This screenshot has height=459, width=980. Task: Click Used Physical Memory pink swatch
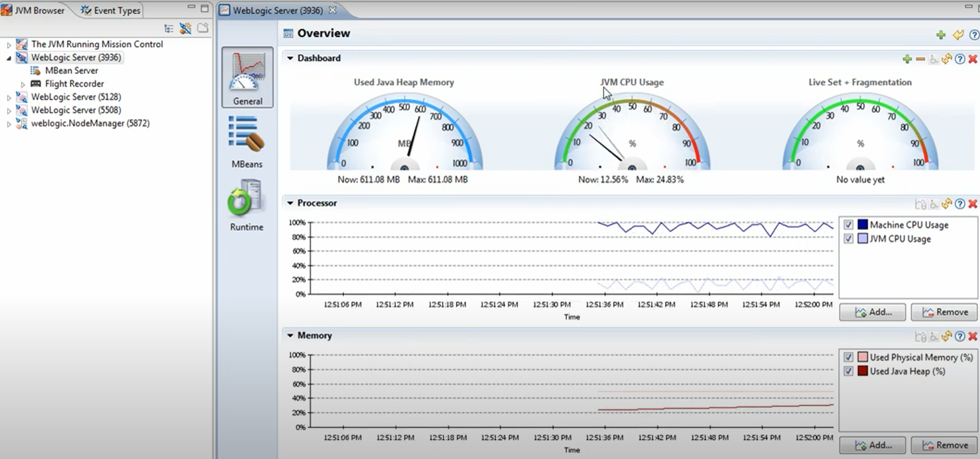(x=863, y=357)
